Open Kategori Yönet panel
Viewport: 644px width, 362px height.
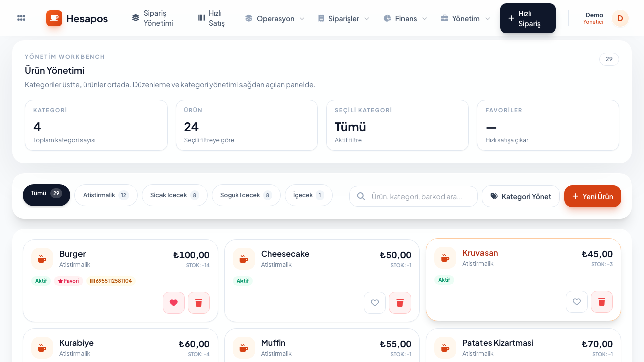pos(521,196)
